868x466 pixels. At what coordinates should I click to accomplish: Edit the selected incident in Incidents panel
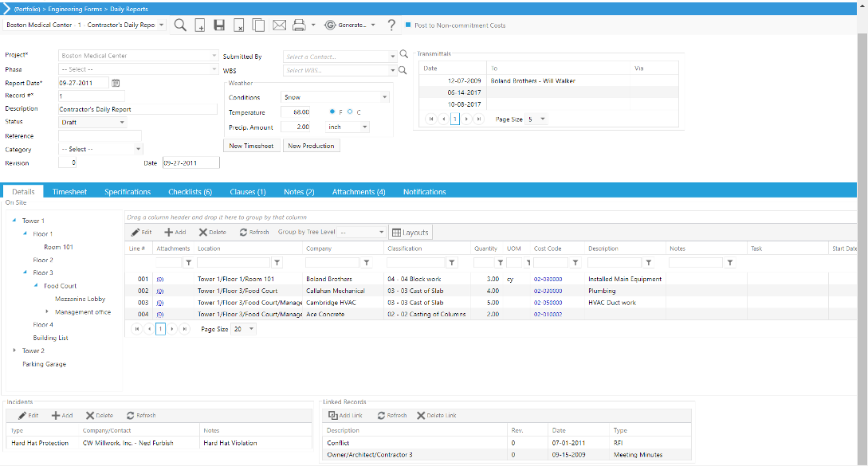[28, 416]
